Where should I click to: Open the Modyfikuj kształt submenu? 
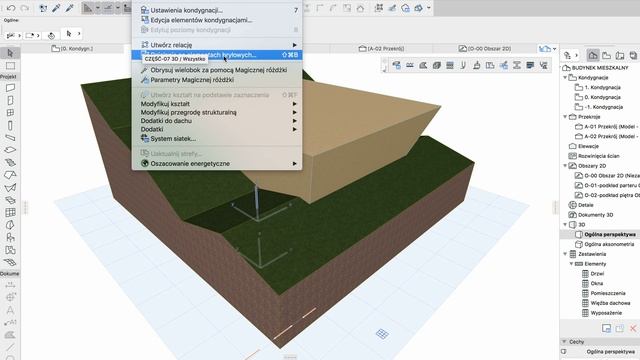click(x=217, y=104)
